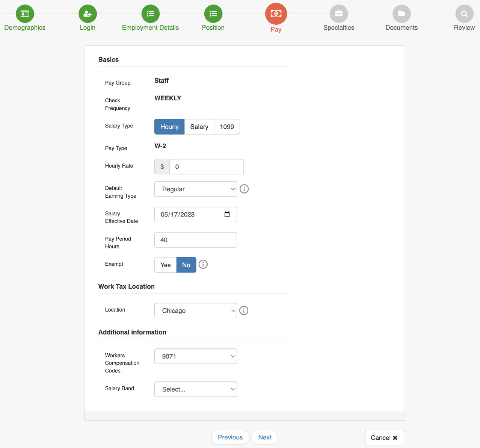Viewport: 480px width, 448px height.
Task: Open the Employment Details step icon
Action: pyautogui.click(x=150, y=13)
